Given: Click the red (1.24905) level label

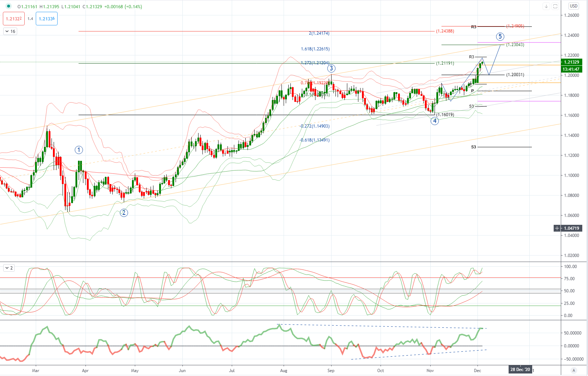Looking at the screenshot, I should (515, 26).
